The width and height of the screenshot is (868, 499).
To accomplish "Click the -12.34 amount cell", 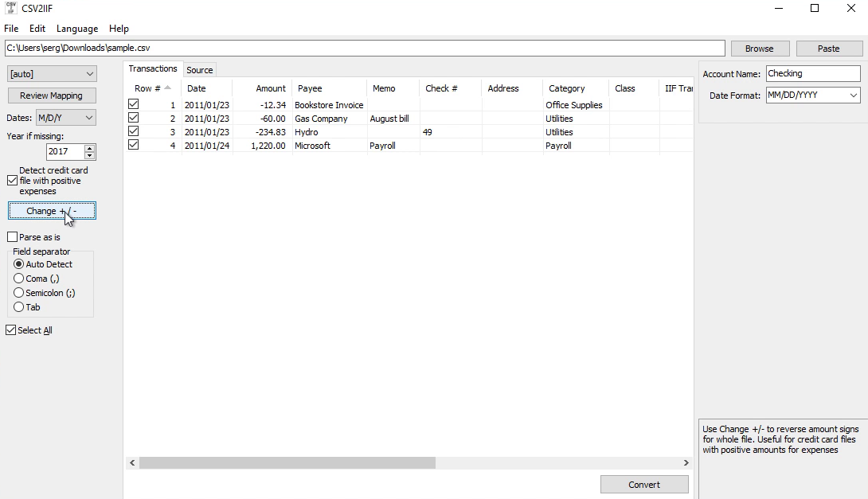I will (x=262, y=105).
